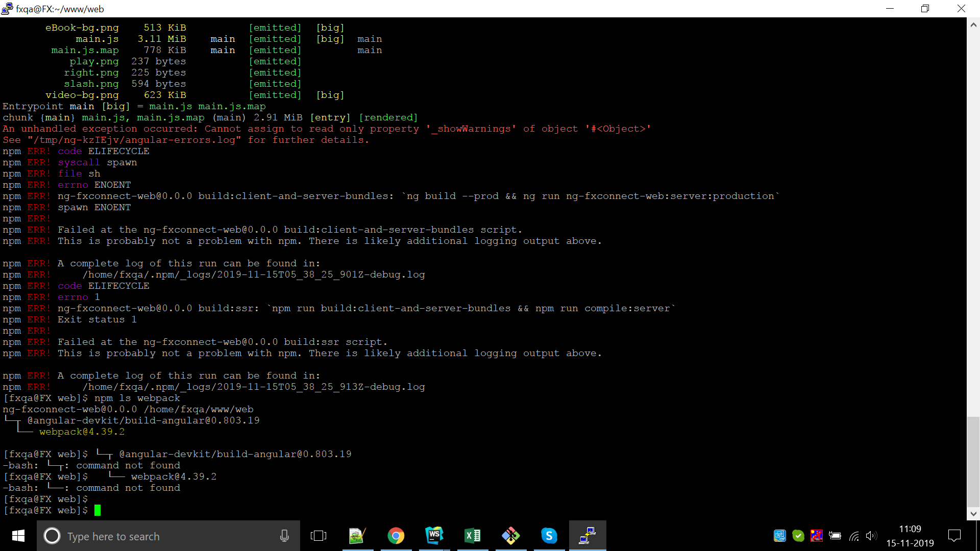Click the microphone icon in search box

(284, 536)
